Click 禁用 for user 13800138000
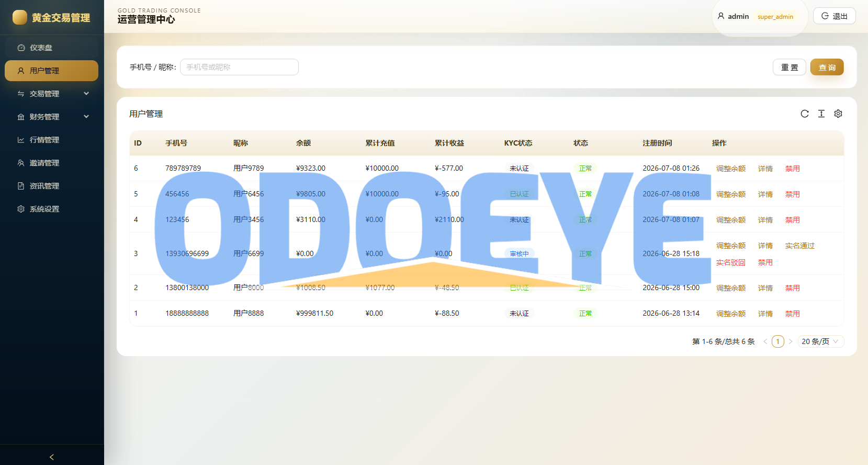The width and height of the screenshot is (868, 465). pos(792,288)
